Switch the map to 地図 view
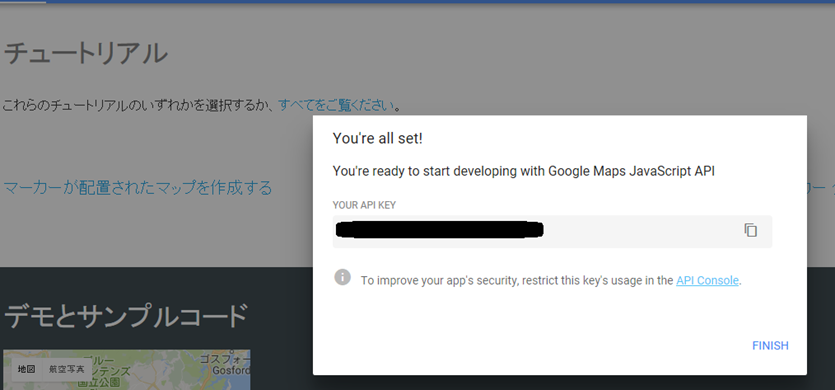Image resolution: width=835 pixels, height=390 pixels. click(x=26, y=369)
